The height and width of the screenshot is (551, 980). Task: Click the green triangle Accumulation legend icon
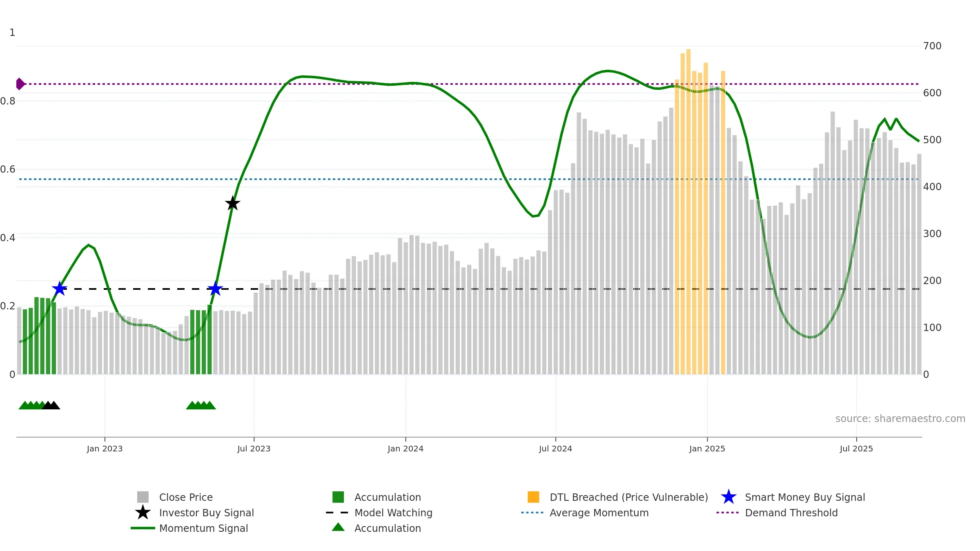coord(338,527)
